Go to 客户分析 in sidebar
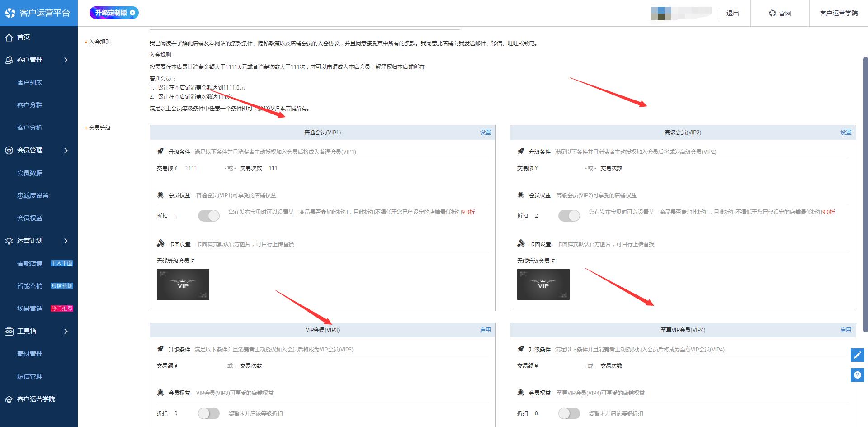The height and width of the screenshot is (427, 868). tap(30, 128)
